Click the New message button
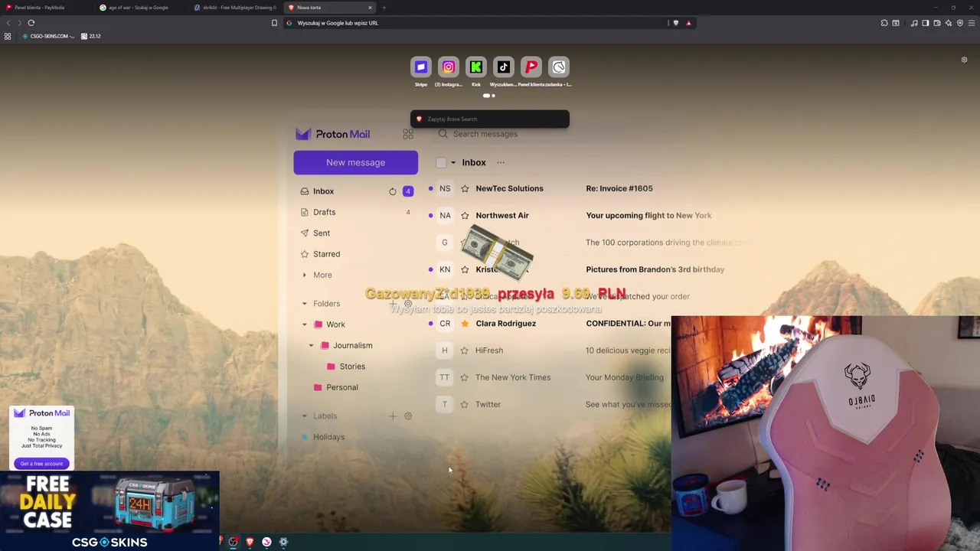 [355, 162]
